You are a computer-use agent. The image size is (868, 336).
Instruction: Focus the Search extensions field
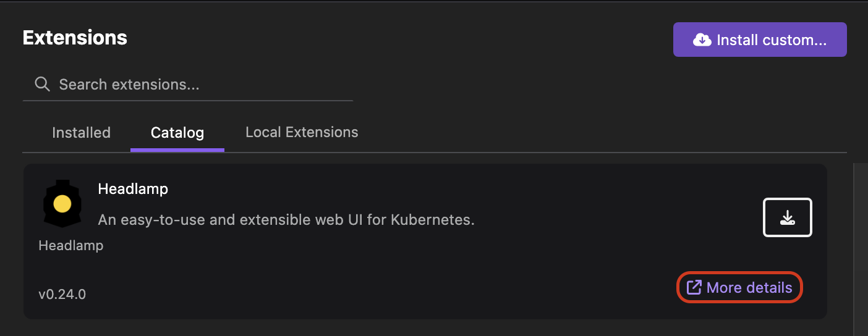point(198,84)
